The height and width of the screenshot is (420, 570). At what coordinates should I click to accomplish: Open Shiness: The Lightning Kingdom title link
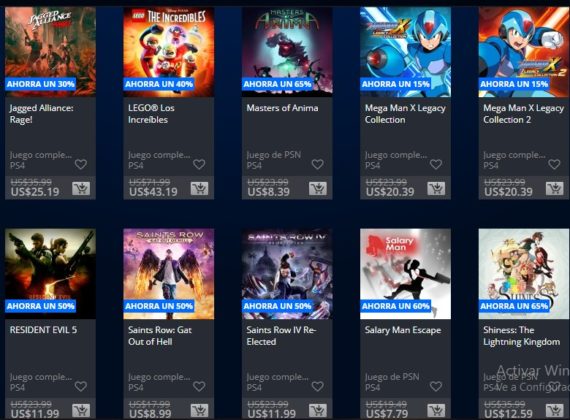521,336
